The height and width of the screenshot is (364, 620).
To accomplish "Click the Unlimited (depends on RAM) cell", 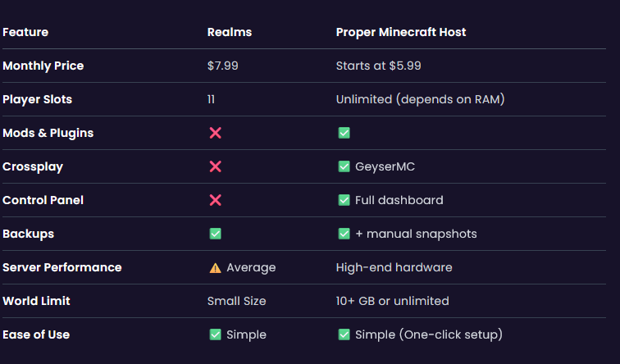I will [421, 99].
